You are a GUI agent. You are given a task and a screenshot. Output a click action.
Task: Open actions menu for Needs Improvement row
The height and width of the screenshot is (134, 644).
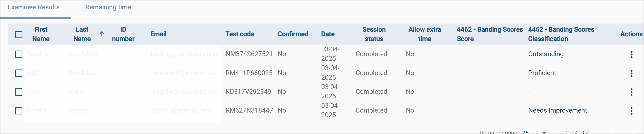631,111
